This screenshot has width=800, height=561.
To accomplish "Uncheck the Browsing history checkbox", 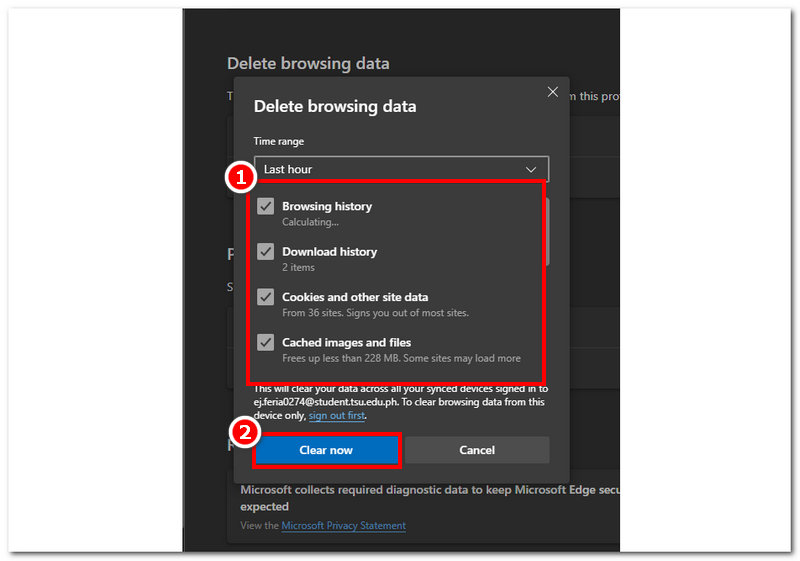I will coord(265,206).
